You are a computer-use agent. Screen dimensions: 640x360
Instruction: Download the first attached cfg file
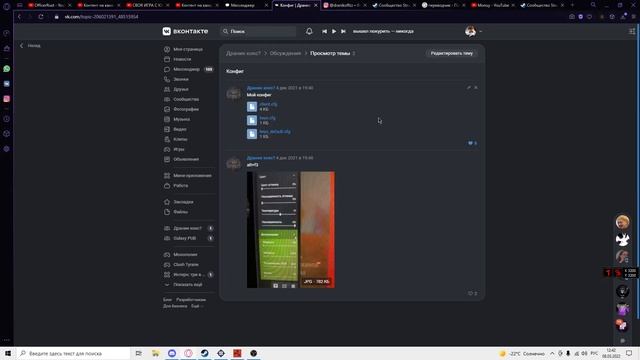click(268, 104)
